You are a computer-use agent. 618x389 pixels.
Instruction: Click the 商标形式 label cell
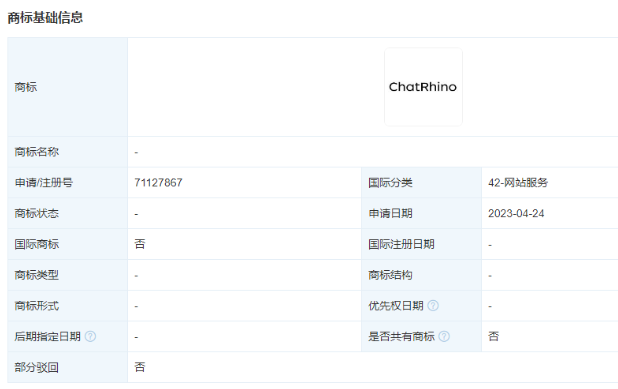(x=67, y=306)
